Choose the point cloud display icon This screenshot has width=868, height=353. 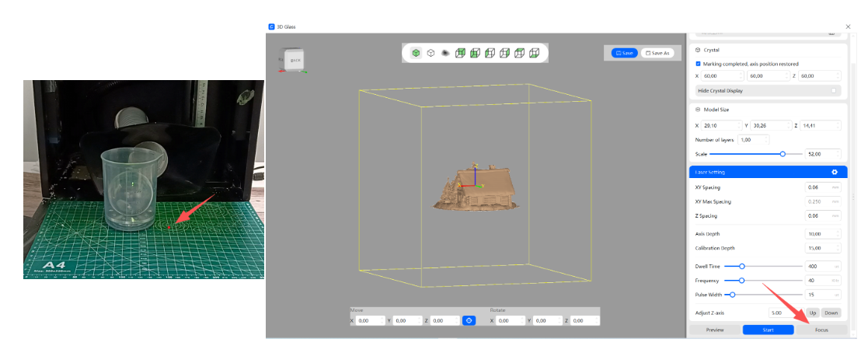coord(445,53)
